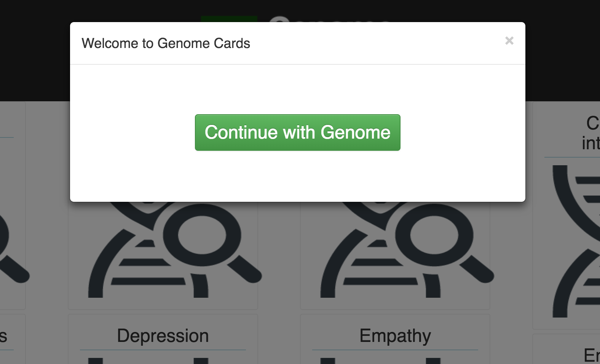Viewport: 600px width, 364px height.
Task: Click the green square icon beside the Genome logo
Action: click(228, 19)
